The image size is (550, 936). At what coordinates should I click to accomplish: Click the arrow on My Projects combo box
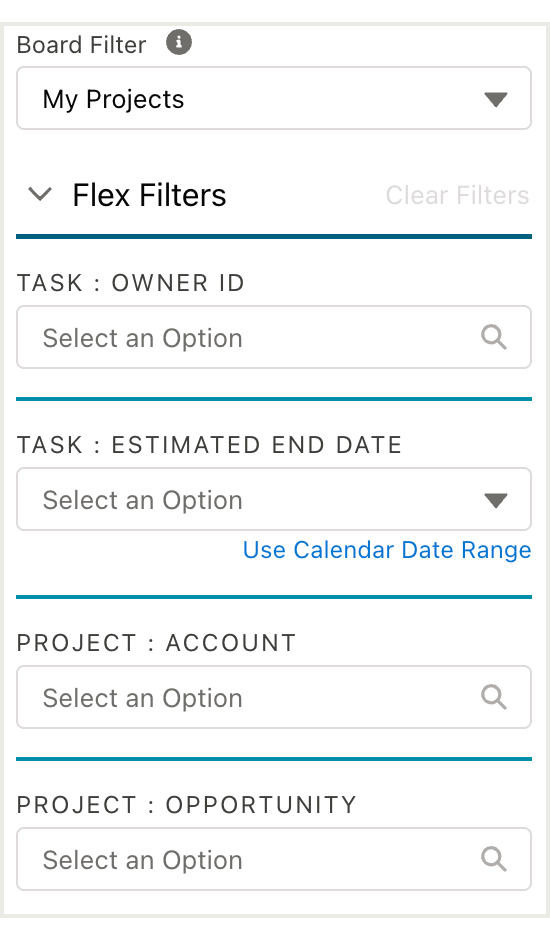496,99
